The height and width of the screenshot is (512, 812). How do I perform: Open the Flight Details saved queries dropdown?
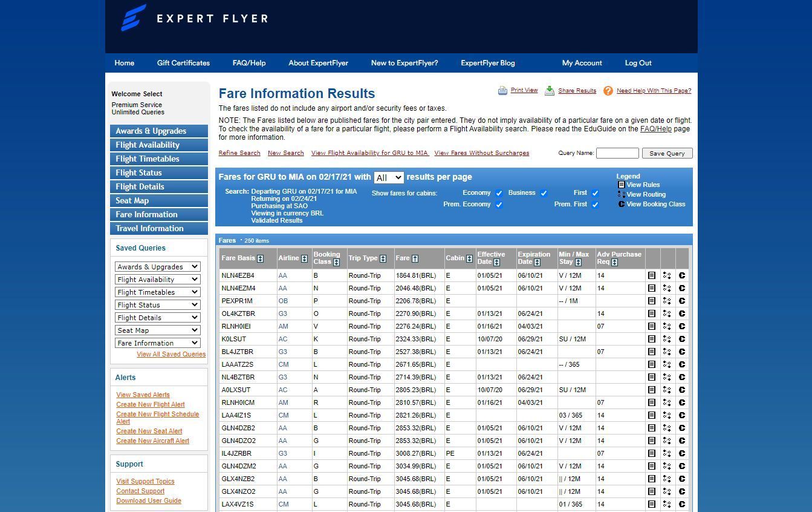(157, 318)
